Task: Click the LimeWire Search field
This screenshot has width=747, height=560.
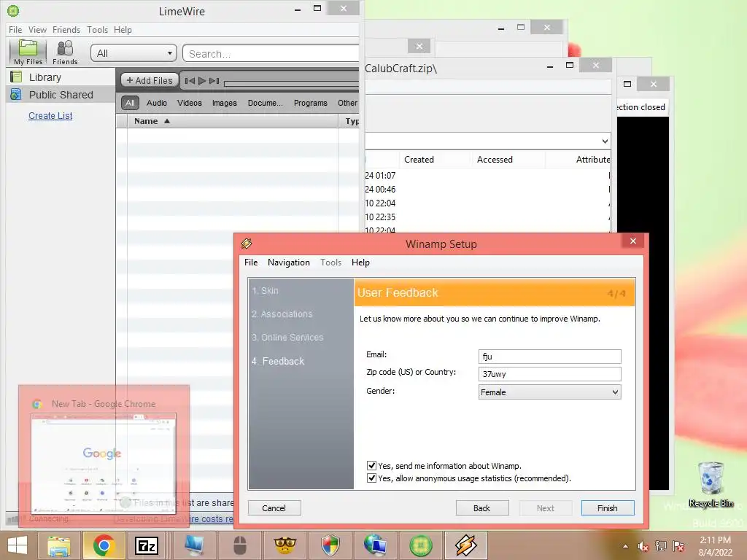Action: coord(271,54)
